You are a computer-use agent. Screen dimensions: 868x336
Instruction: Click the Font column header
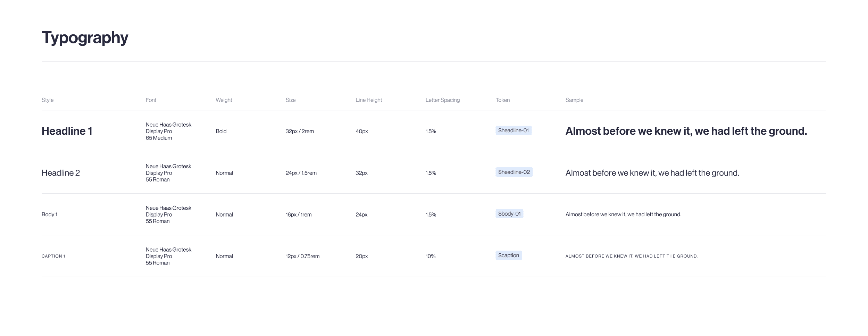(151, 100)
